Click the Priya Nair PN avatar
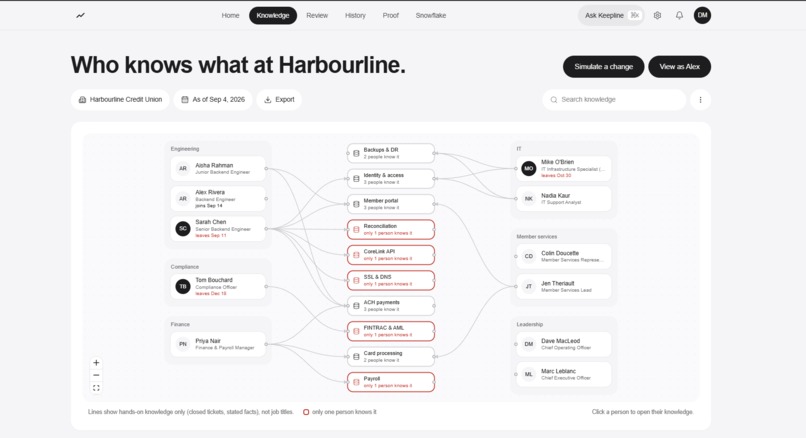806x438 pixels. (x=183, y=344)
